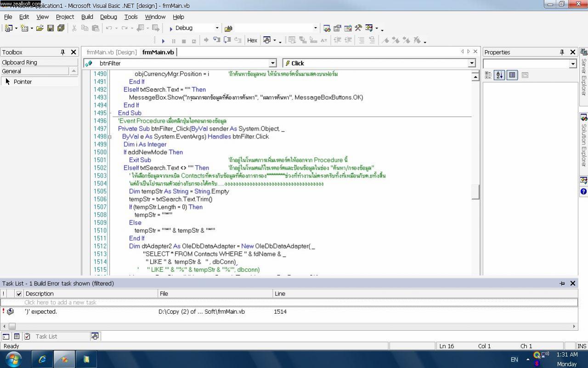This screenshot has width=588, height=368.
Task: Click the Categorized view icon in Properties
Action: 488,75
